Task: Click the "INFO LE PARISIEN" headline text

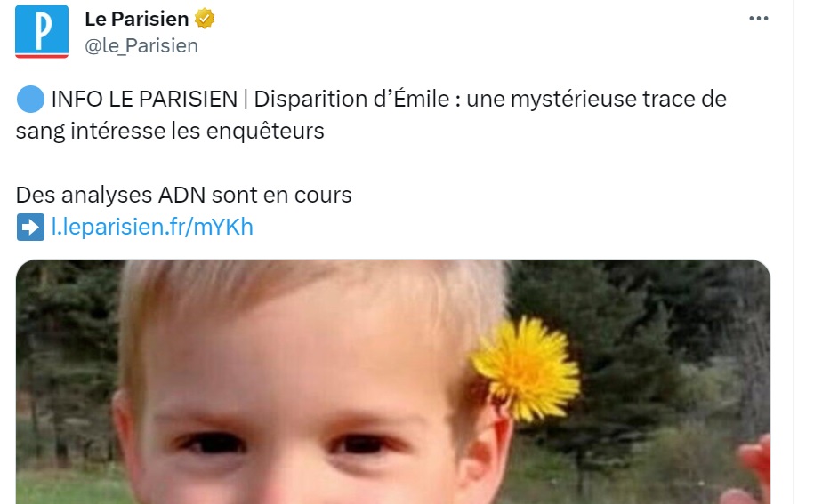Action: (x=144, y=99)
